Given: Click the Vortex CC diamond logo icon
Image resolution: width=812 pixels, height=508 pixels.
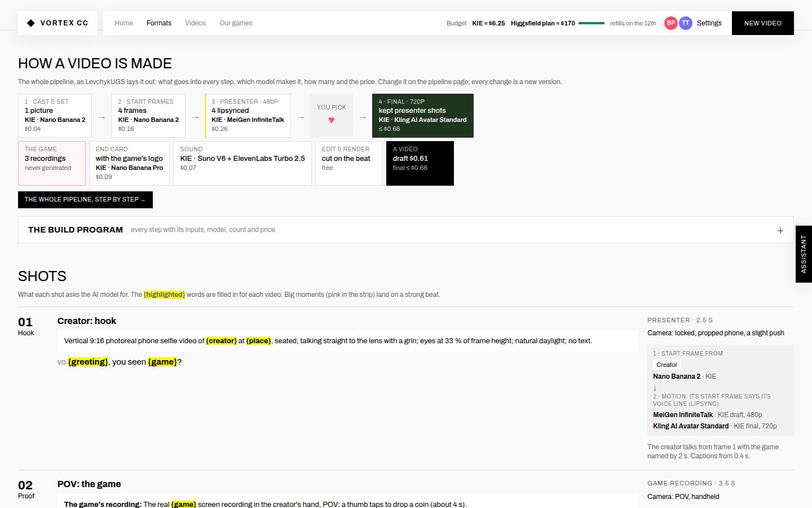Looking at the screenshot, I should (31, 23).
